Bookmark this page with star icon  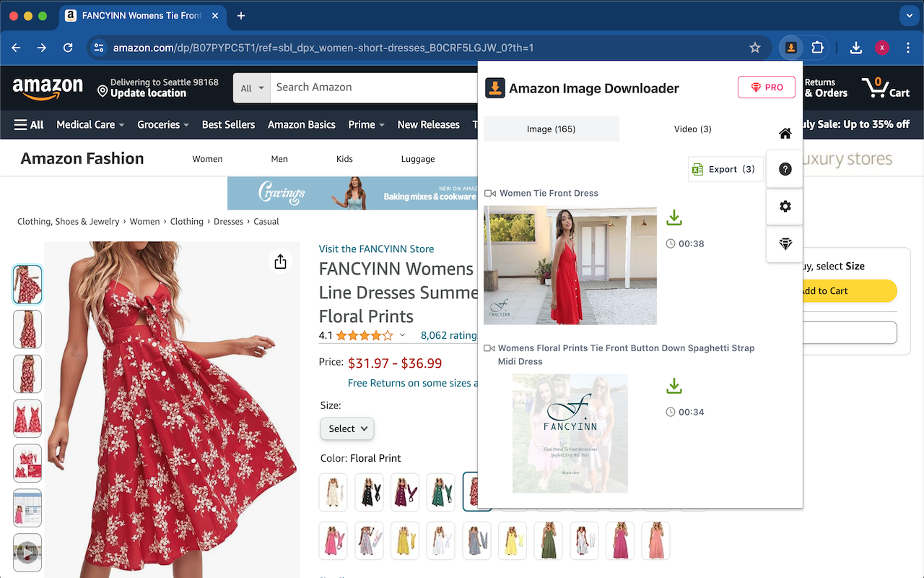coord(755,48)
